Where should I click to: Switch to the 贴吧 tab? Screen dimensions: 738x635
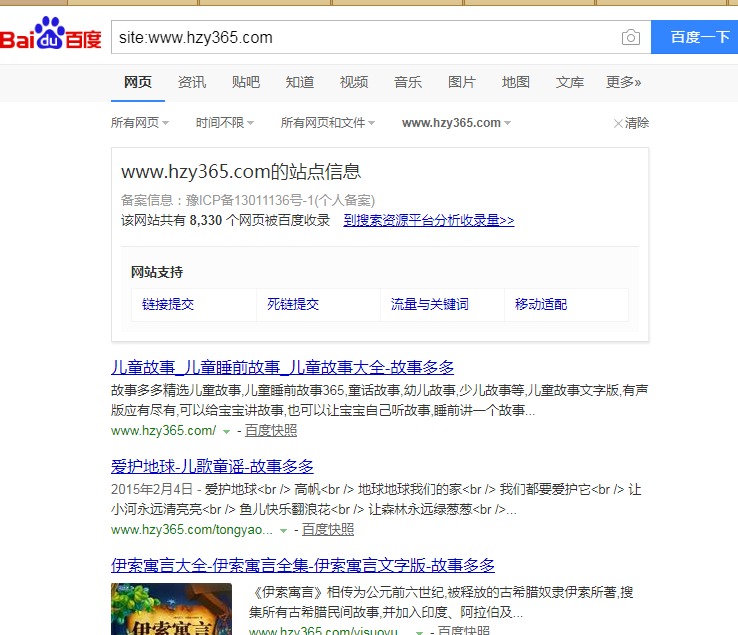[246, 82]
